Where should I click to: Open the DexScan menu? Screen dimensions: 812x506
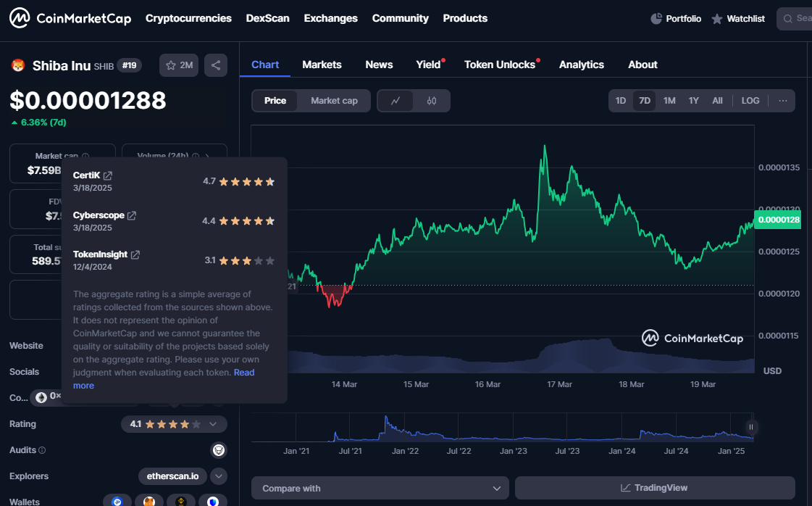tap(268, 18)
